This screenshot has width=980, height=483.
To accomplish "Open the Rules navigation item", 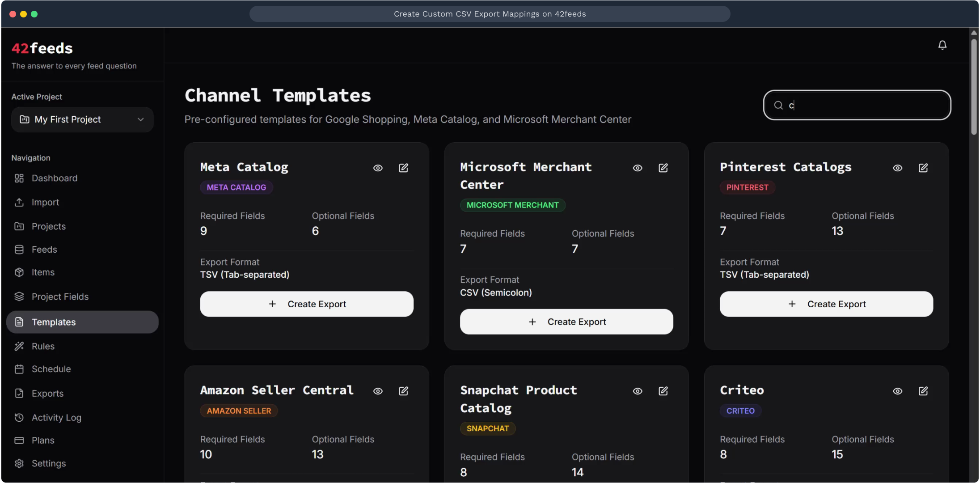I will pyautogui.click(x=43, y=346).
